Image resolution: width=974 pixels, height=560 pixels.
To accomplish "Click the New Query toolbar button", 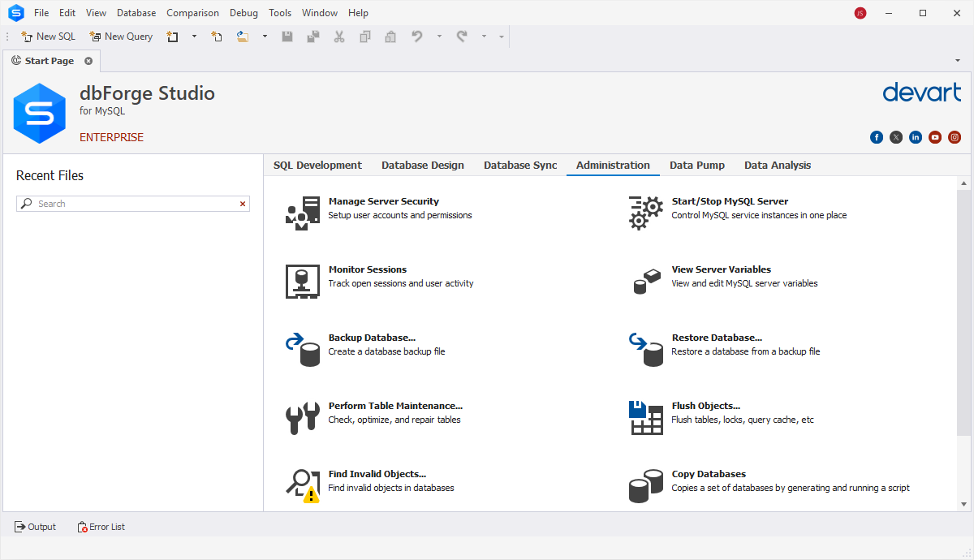I will pos(121,37).
